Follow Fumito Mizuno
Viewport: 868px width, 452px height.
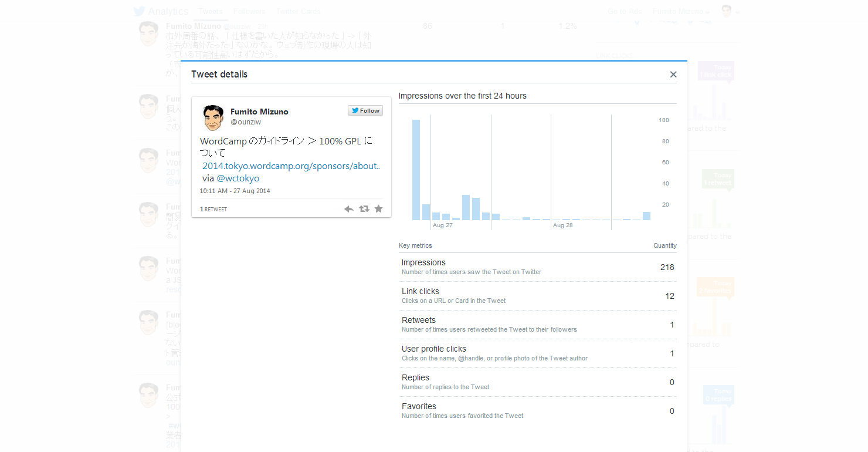[x=365, y=110]
